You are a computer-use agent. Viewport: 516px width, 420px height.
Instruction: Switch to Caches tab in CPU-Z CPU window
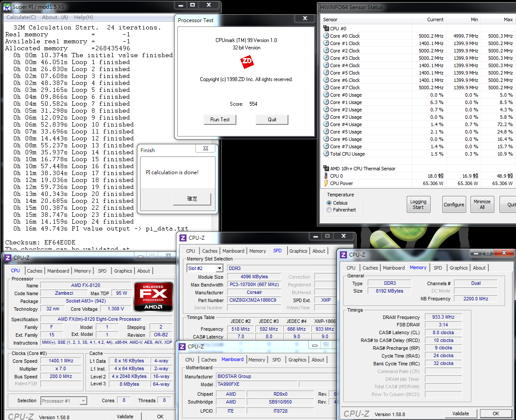tap(35, 271)
